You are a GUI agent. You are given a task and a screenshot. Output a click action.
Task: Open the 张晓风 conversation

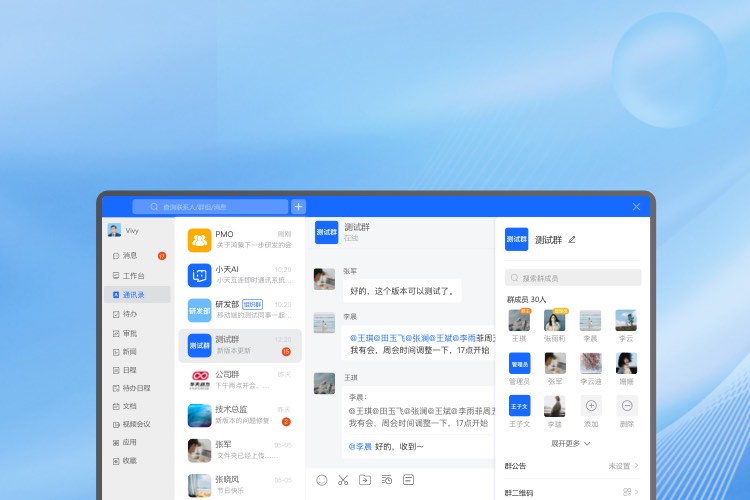pyautogui.click(x=240, y=486)
